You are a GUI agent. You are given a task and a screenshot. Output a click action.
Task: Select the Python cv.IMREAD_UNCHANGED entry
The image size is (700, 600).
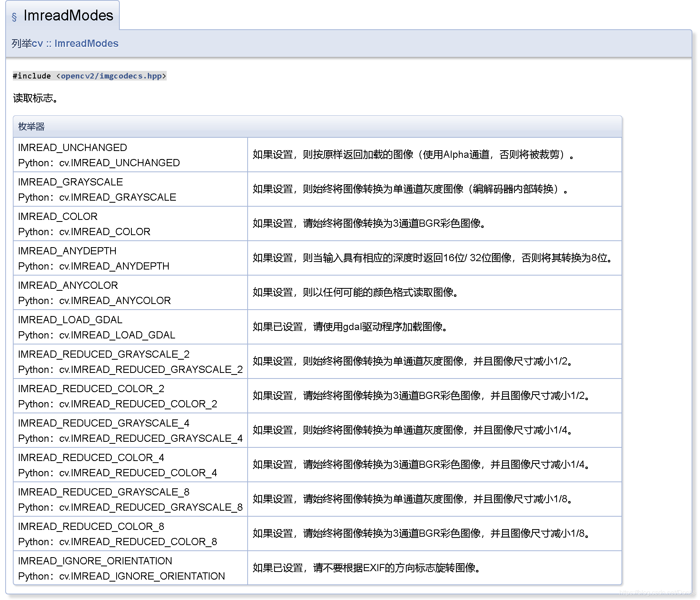99,163
